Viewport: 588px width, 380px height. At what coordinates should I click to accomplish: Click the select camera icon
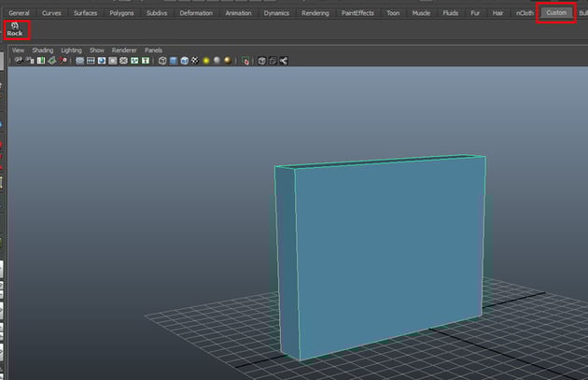(18, 61)
